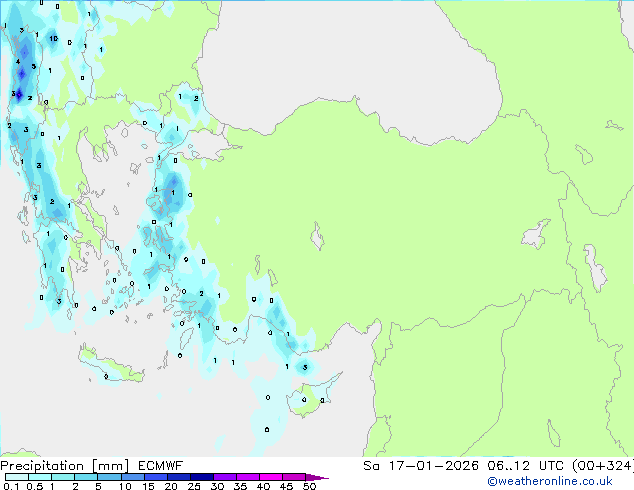Select the legend swatch between 5 and 10

click(109, 477)
